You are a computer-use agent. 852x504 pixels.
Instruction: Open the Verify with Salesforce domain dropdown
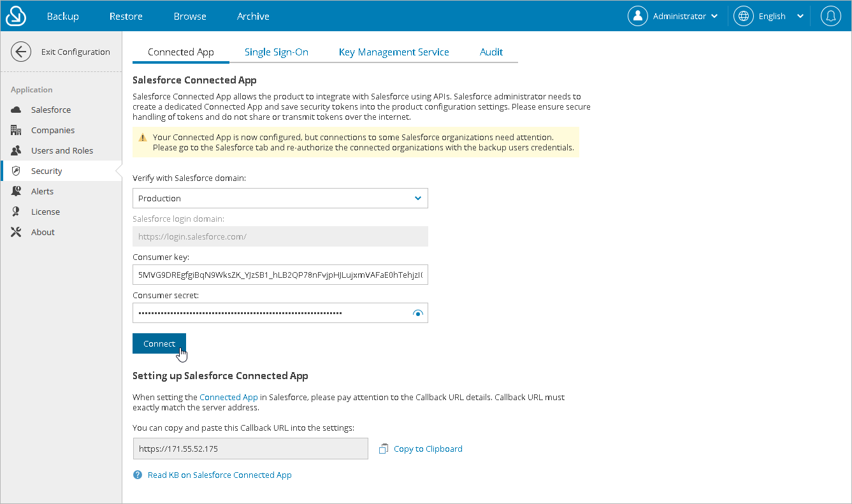pyautogui.click(x=280, y=198)
